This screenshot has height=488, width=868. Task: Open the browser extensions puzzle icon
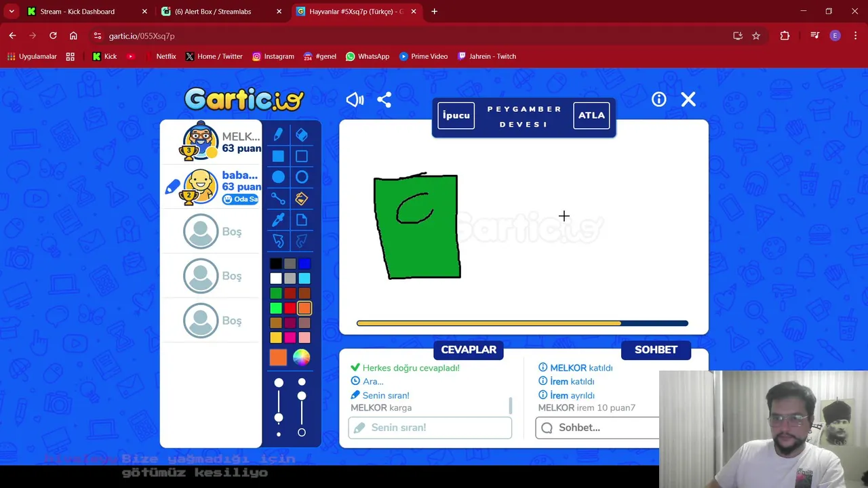pos(785,36)
